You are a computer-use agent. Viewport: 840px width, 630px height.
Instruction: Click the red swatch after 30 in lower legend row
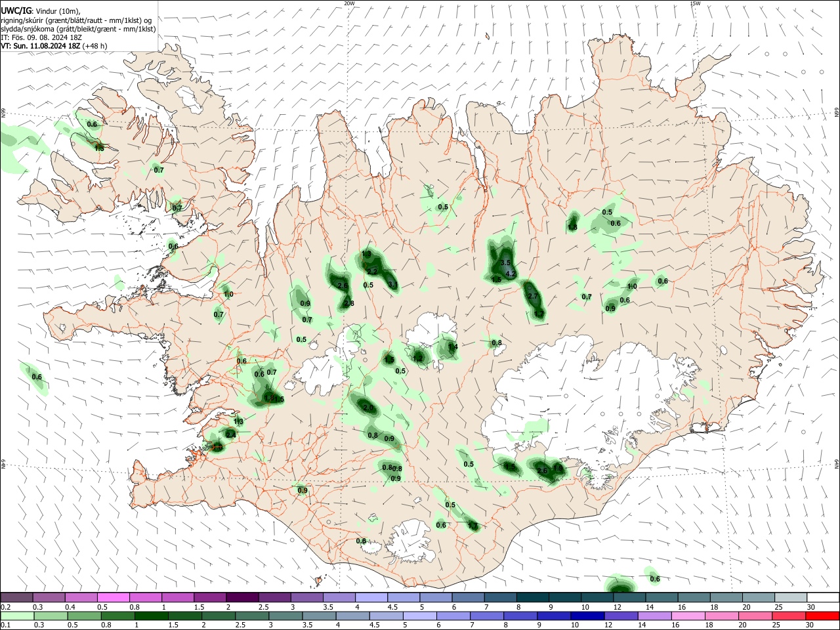point(822,616)
